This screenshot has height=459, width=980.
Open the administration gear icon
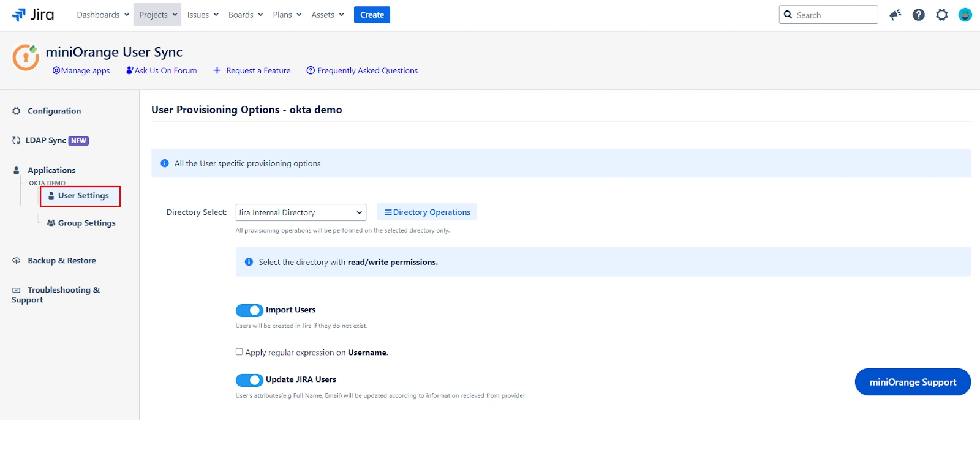tap(942, 15)
